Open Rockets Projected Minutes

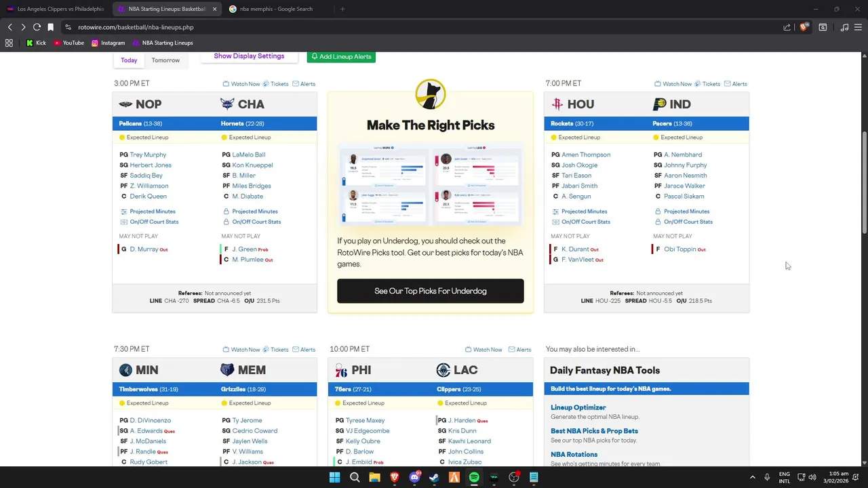[x=584, y=211]
